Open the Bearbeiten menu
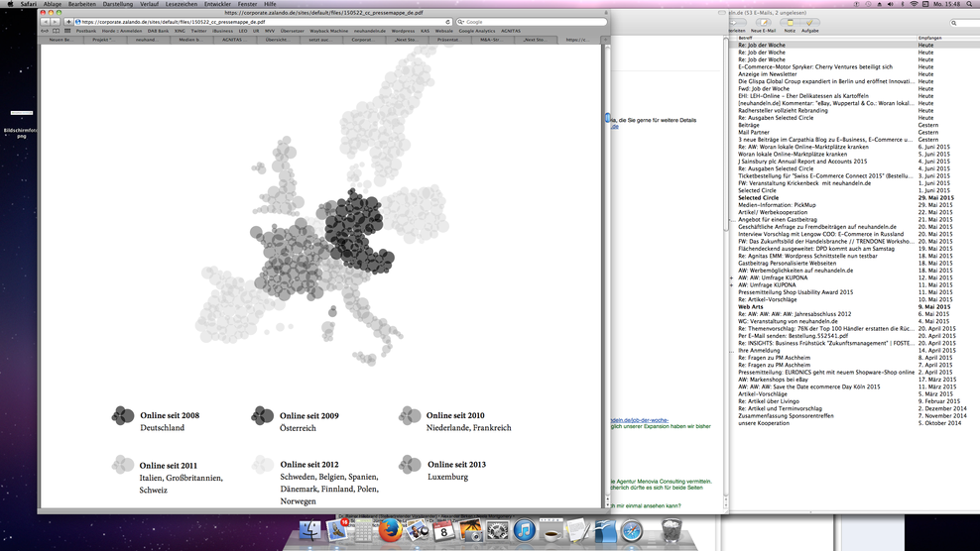 coord(82,4)
